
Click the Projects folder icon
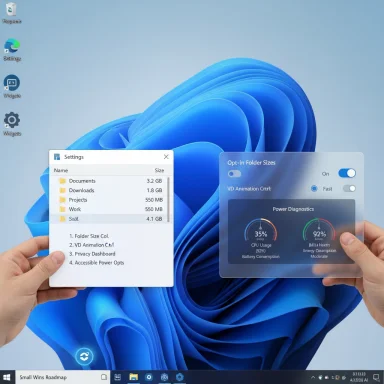tap(62, 200)
